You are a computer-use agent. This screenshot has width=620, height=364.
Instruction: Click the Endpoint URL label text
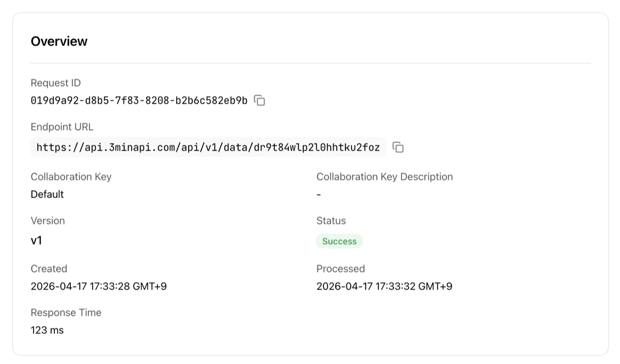[62, 127]
